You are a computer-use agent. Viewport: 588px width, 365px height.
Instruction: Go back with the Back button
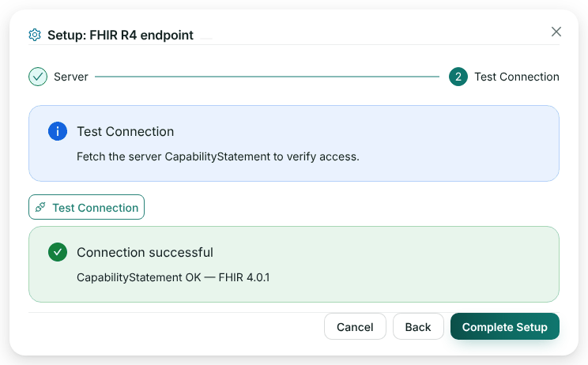point(418,326)
